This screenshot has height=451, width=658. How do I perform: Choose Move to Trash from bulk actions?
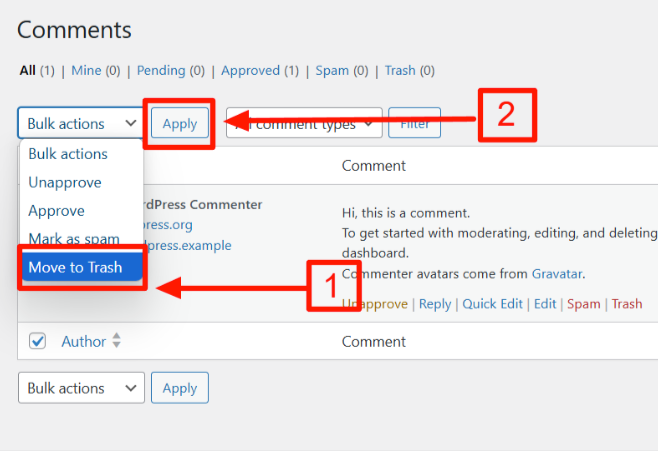click(82, 267)
